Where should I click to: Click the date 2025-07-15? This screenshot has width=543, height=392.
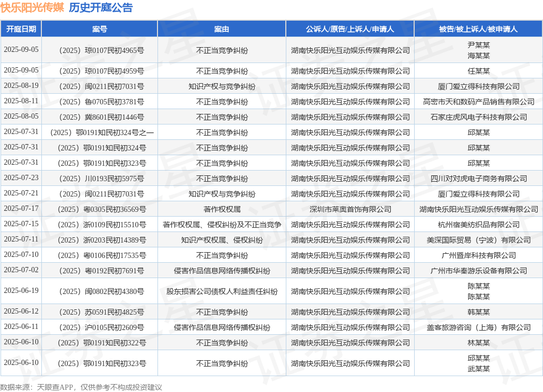[x=21, y=224]
